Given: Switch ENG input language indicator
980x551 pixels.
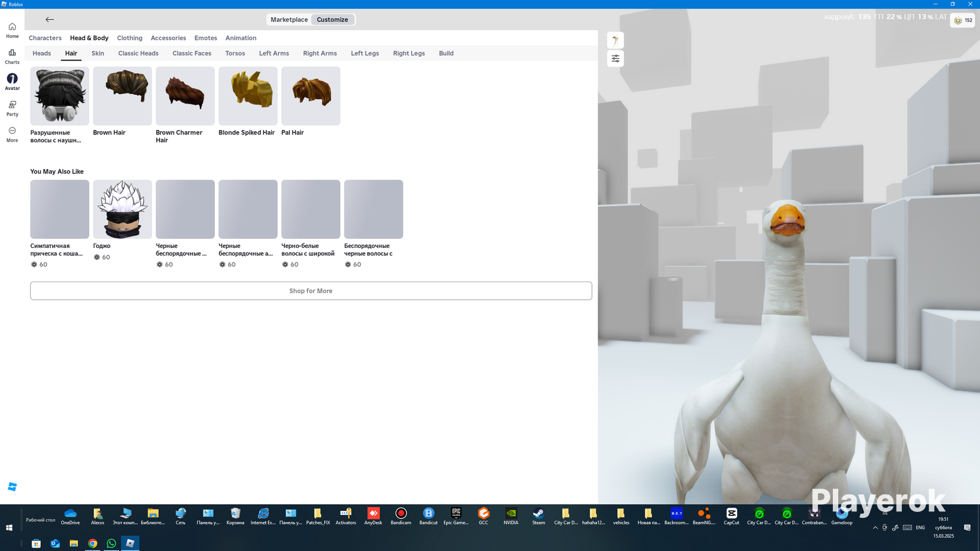Looking at the screenshot, I should pyautogui.click(x=920, y=528).
